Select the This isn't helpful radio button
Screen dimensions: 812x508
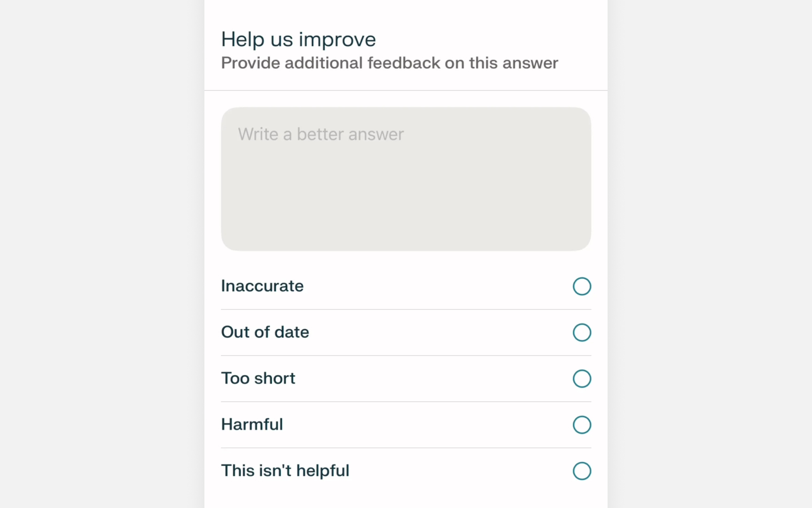tap(581, 471)
